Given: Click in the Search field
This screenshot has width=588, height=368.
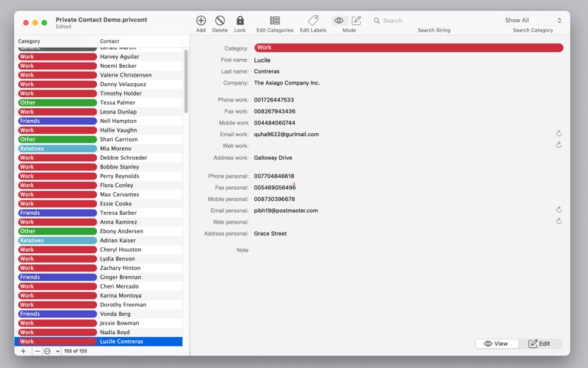Looking at the screenshot, I should 434,21.
